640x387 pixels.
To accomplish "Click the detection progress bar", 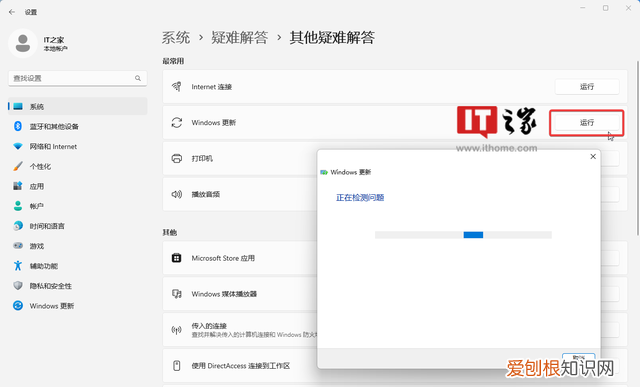I will tap(463, 235).
